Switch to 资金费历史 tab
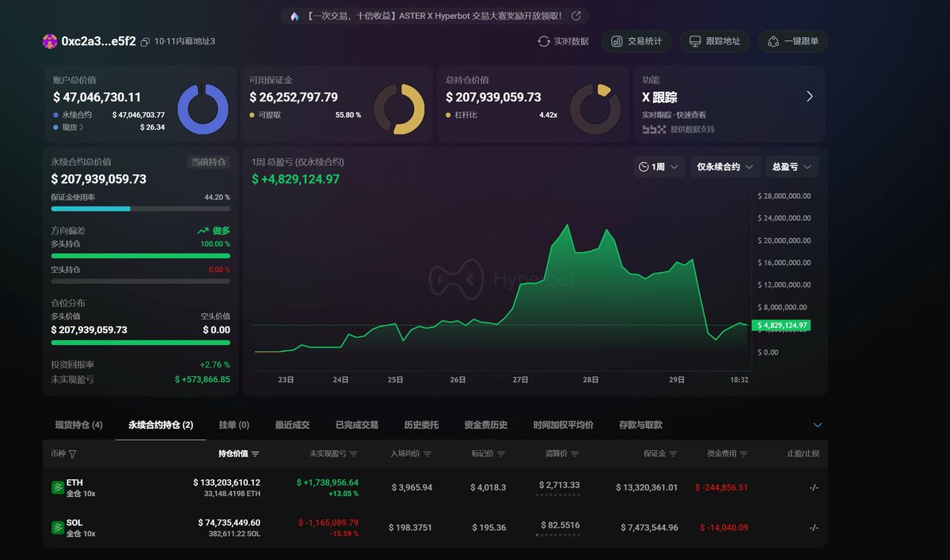950x560 pixels. (x=486, y=425)
